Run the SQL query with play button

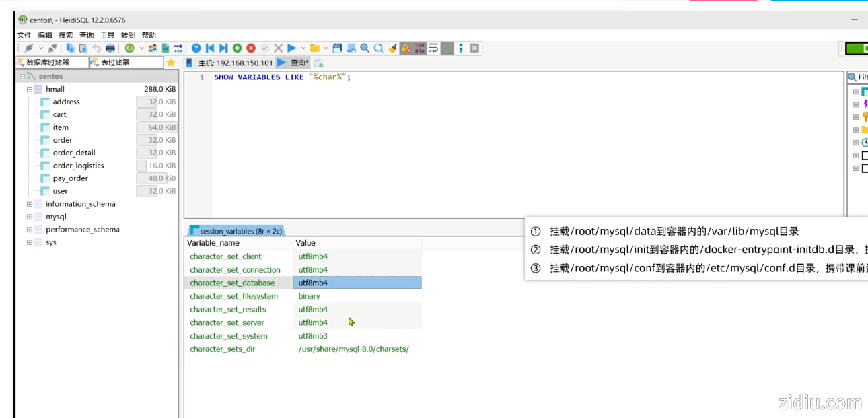pyautogui.click(x=291, y=48)
